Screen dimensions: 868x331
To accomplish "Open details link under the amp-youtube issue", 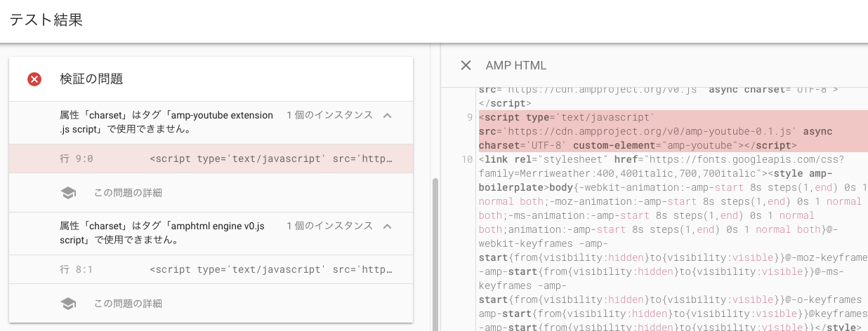I will click(128, 193).
